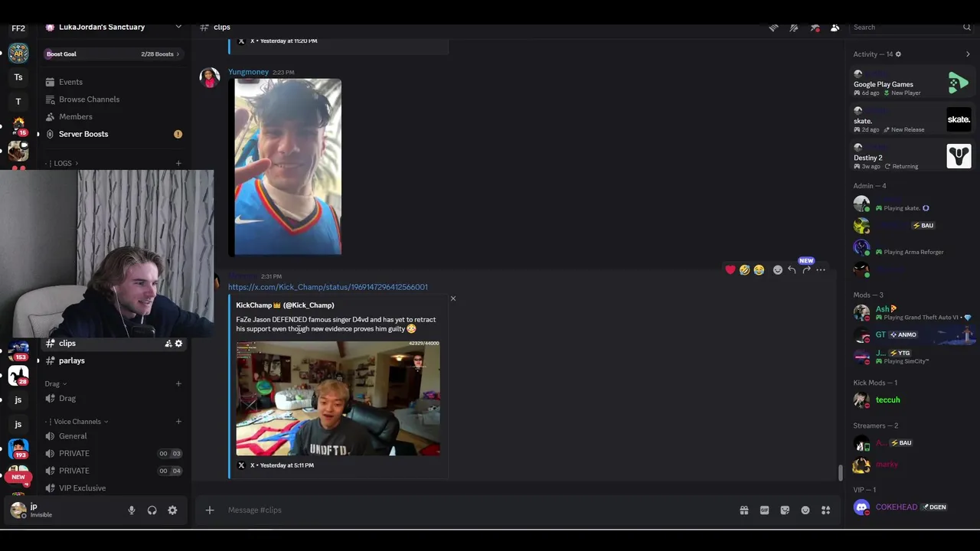The width and height of the screenshot is (980, 551).
Task: Open Yungmoney's image attachment
Action: tap(288, 167)
